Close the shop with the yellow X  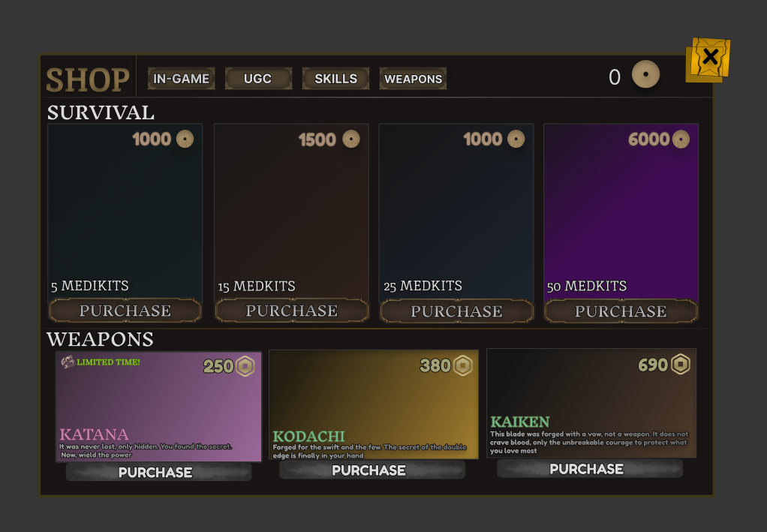[x=709, y=58]
